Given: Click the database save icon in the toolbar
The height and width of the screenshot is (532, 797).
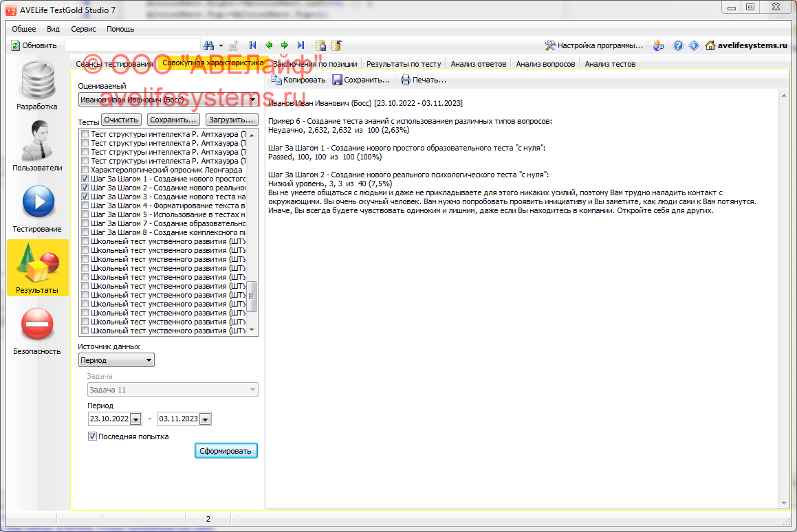Looking at the screenshot, I should click(320, 45).
